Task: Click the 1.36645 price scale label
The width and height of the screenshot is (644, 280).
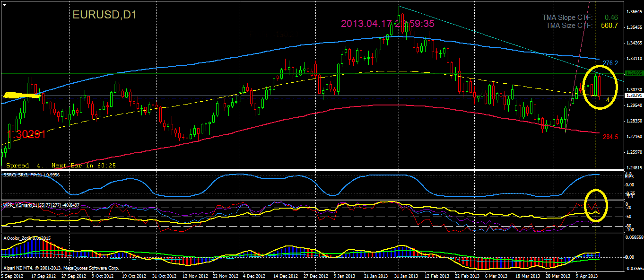Action: 633,12
